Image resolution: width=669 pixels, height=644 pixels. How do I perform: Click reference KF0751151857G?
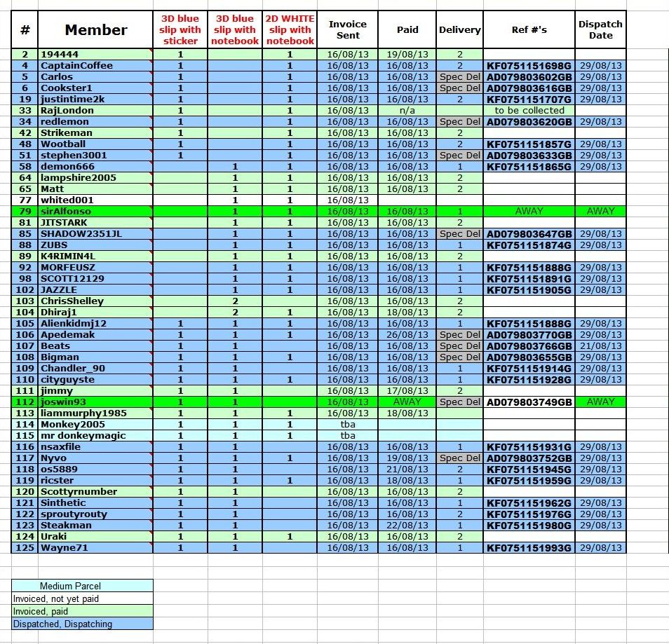529,144
